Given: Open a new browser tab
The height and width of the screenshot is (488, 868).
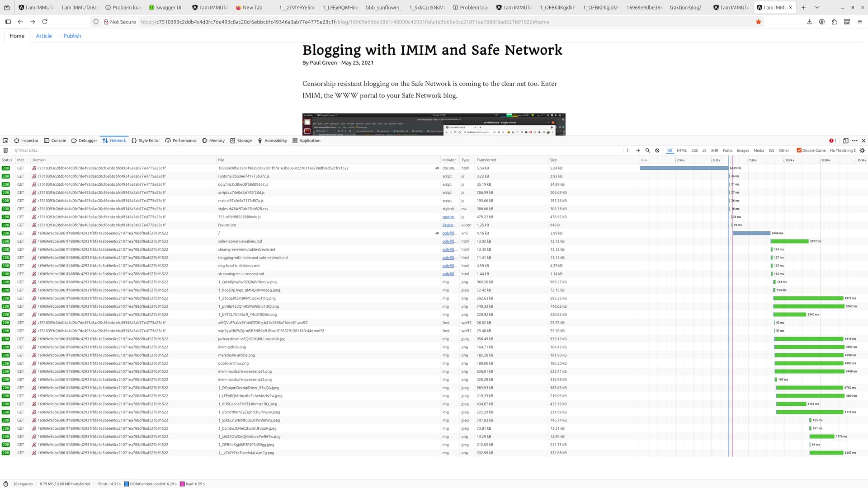Looking at the screenshot, I should pos(803,7).
